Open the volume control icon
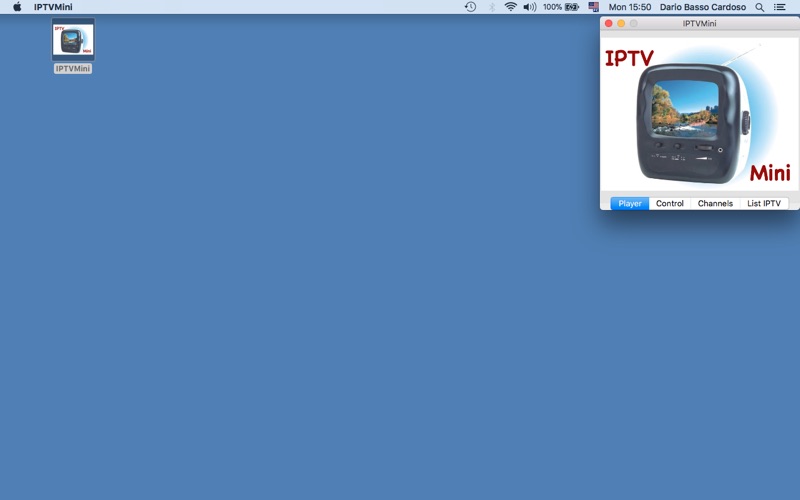Image resolution: width=800 pixels, height=500 pixels. point(530,7)
